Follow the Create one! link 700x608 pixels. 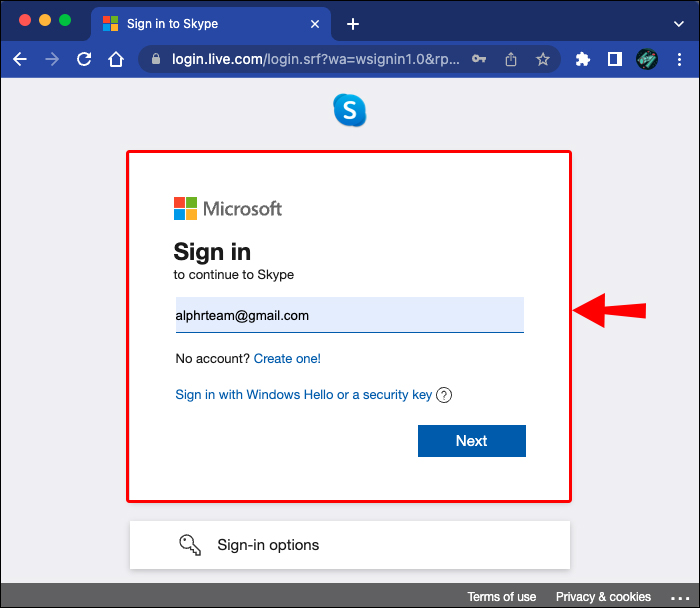click(x=287, y=358)
